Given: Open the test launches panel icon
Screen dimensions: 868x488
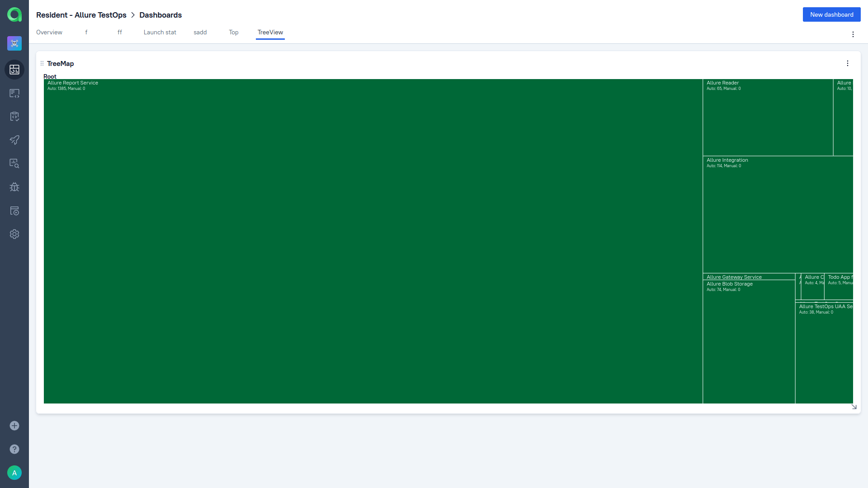Looking at the screenshot, I should (x=14, y=140).
